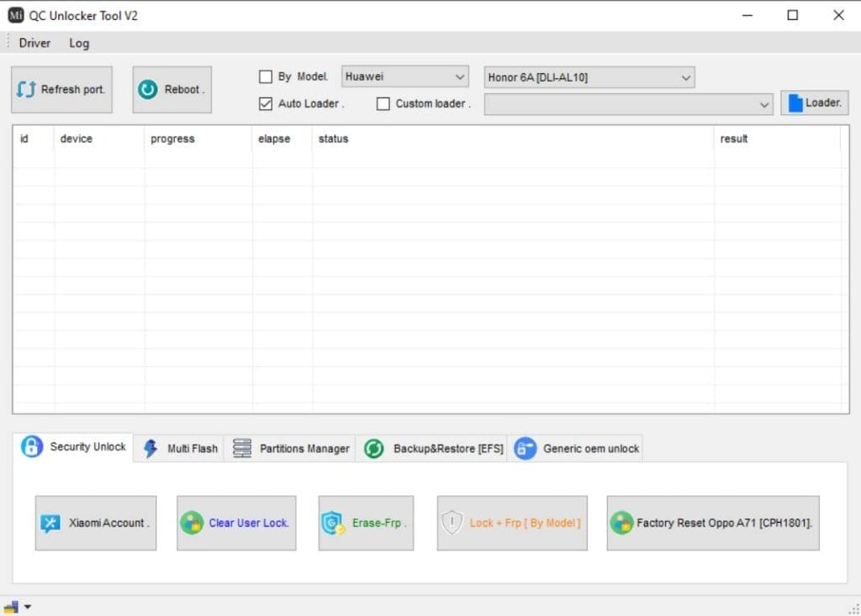
Task: Enable the By Model checkbox
Action: pos(266,76)
